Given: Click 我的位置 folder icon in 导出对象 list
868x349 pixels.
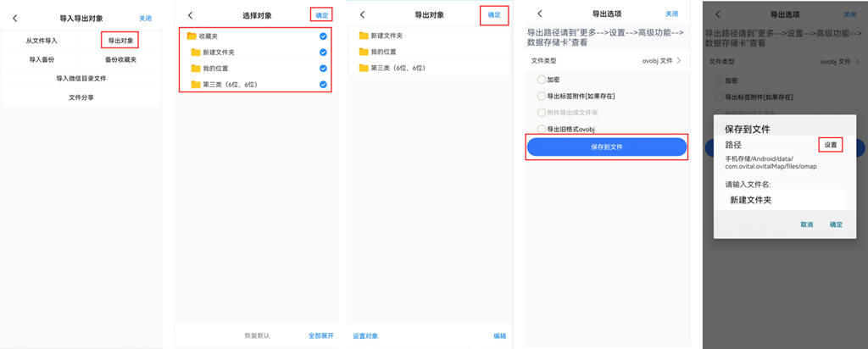Looking at the screenshot, I should (x=364, y=52).
